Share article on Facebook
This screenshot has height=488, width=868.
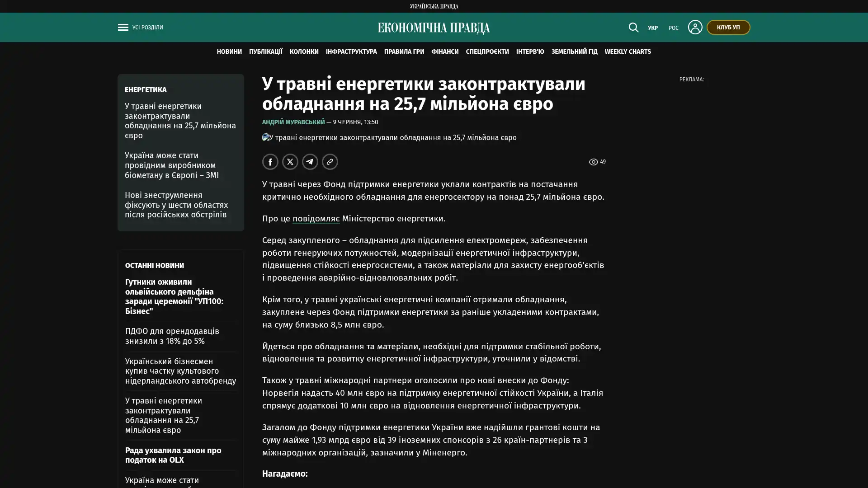(270, 162)
